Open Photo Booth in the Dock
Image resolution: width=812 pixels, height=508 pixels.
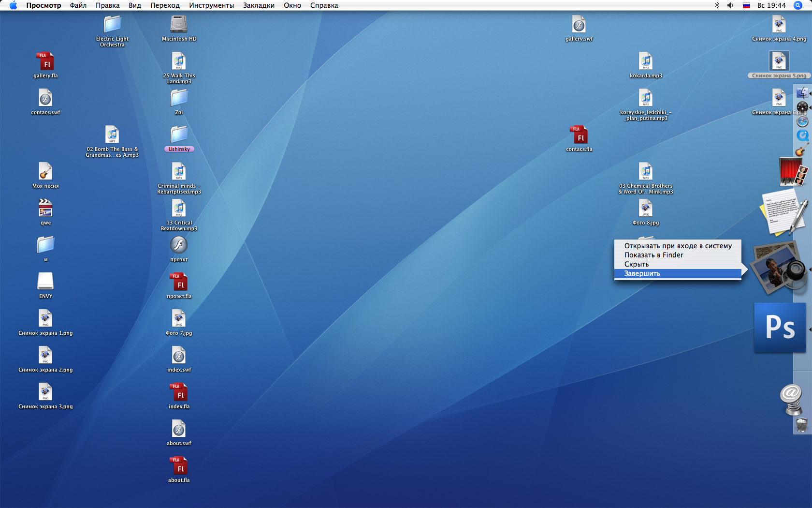point(793,172)
